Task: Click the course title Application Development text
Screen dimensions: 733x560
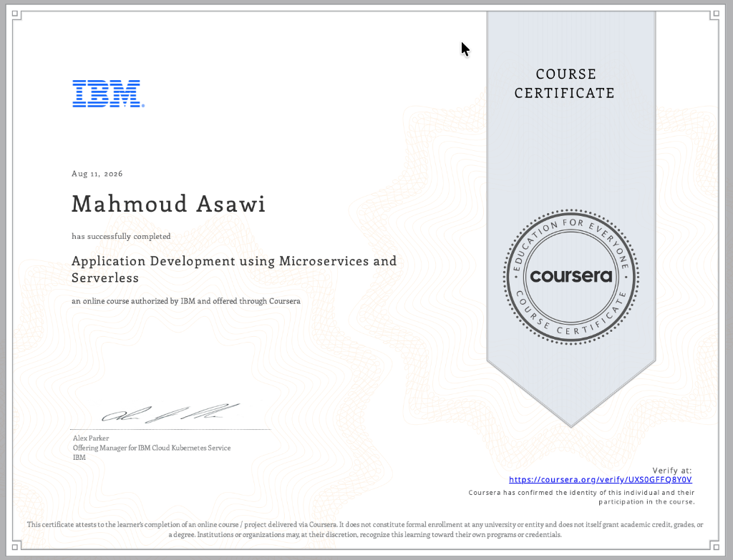Action: (234, 269)
